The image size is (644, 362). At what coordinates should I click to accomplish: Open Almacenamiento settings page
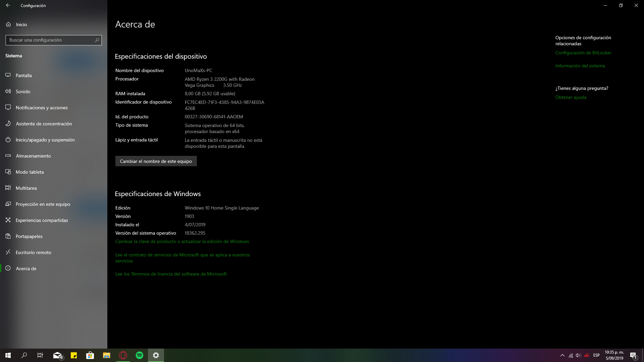(x=33, y=156)
